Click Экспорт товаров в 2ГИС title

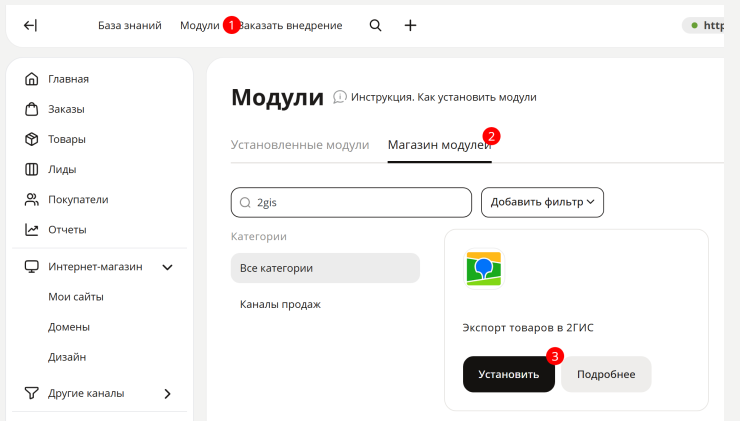point(528,328)
